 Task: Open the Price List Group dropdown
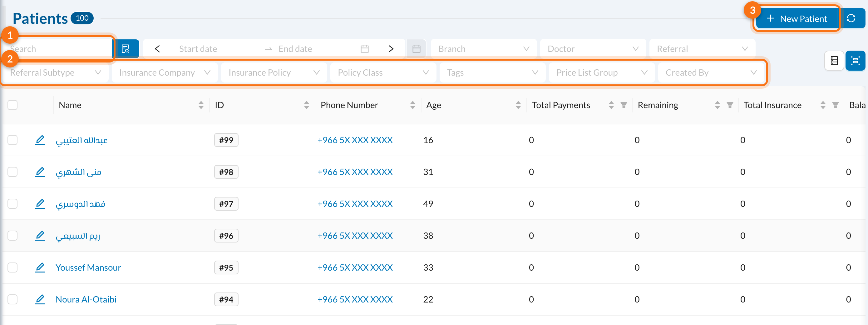pos(601,73)
